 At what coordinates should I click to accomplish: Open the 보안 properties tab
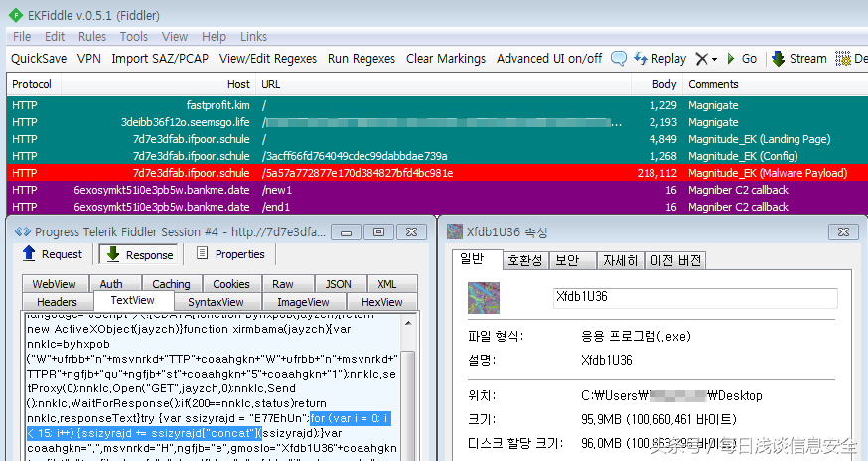(x=569, y=260)
